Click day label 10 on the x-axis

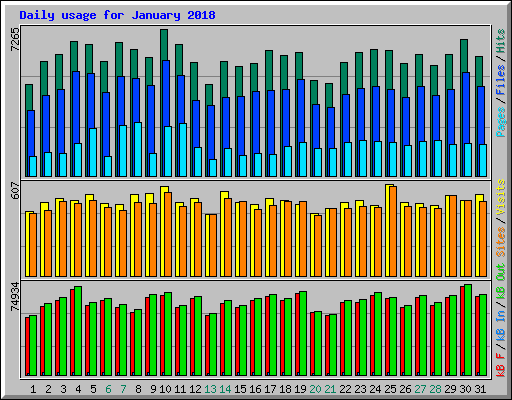(x=165, y=389)
